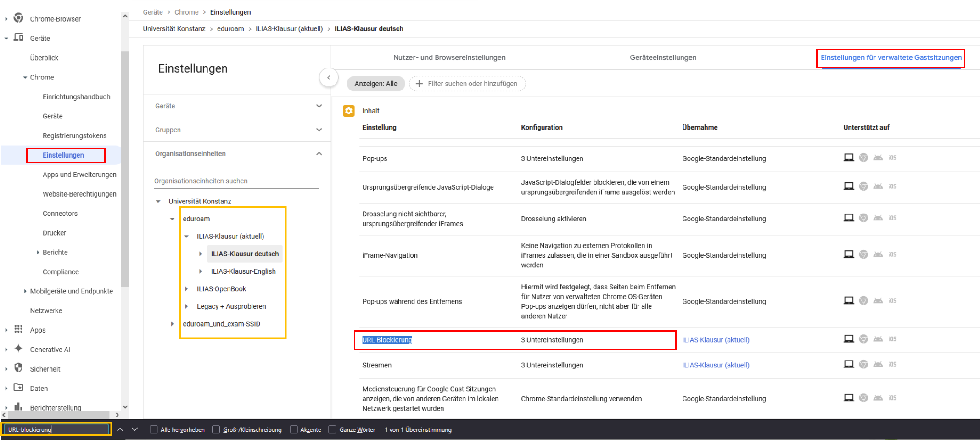Click ILIAS-Klausur (aktuell) link in URL-Blockierung row
Image resolution: width=980 pixels, height=440 pixels.
pos(716,340)
